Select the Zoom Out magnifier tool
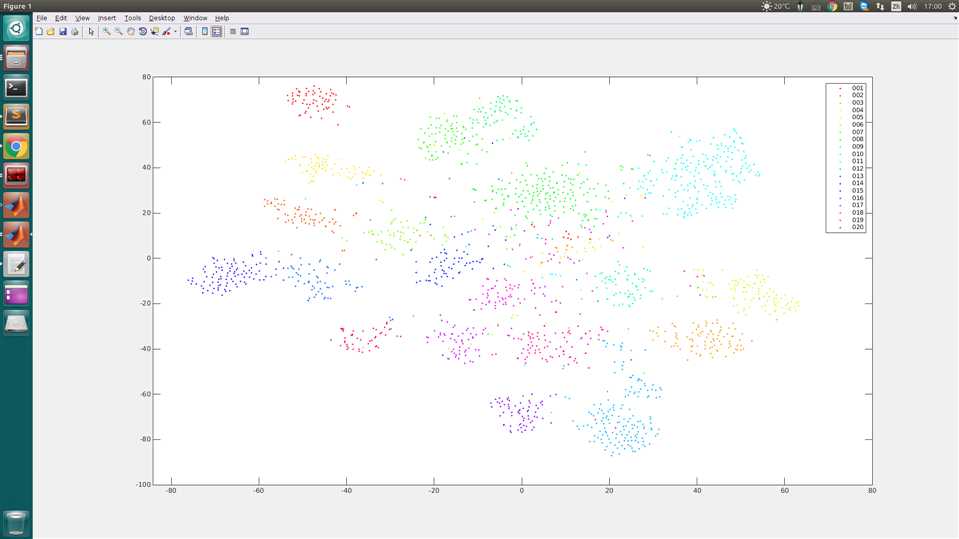The image size is (959, 539). coord(119,31)
